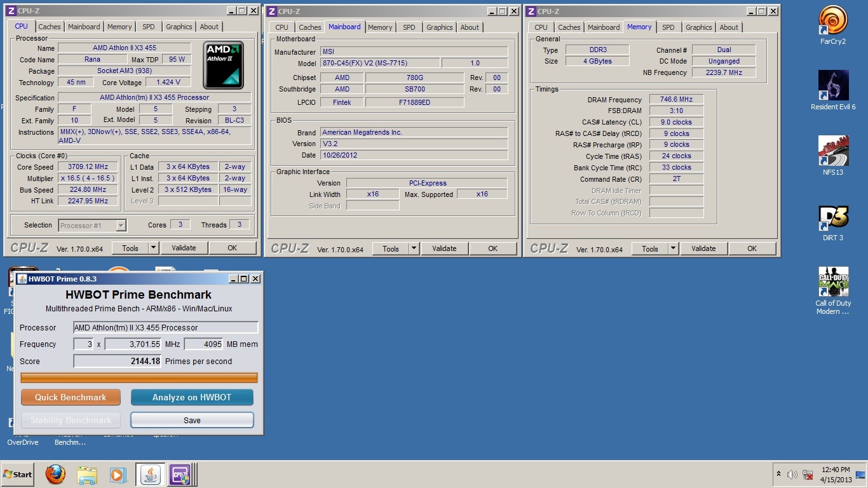Open Mainboard tab in first CPU-Z window

coord(84,27)
